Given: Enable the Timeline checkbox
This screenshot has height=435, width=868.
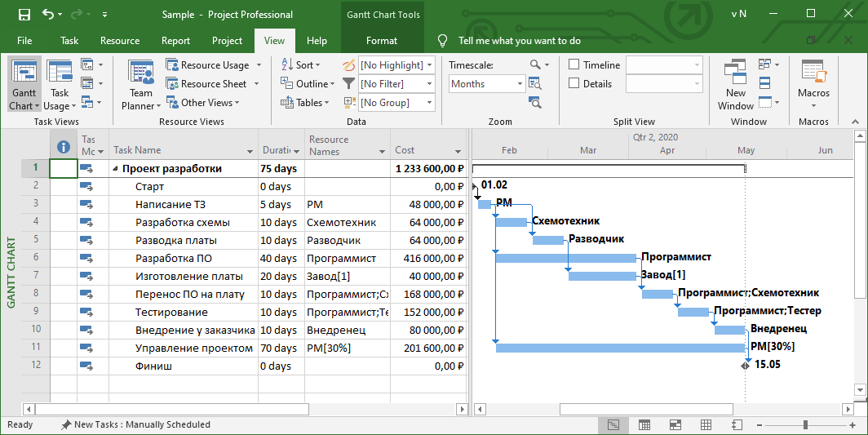Looking at the screenshot, I should [574, 64].
